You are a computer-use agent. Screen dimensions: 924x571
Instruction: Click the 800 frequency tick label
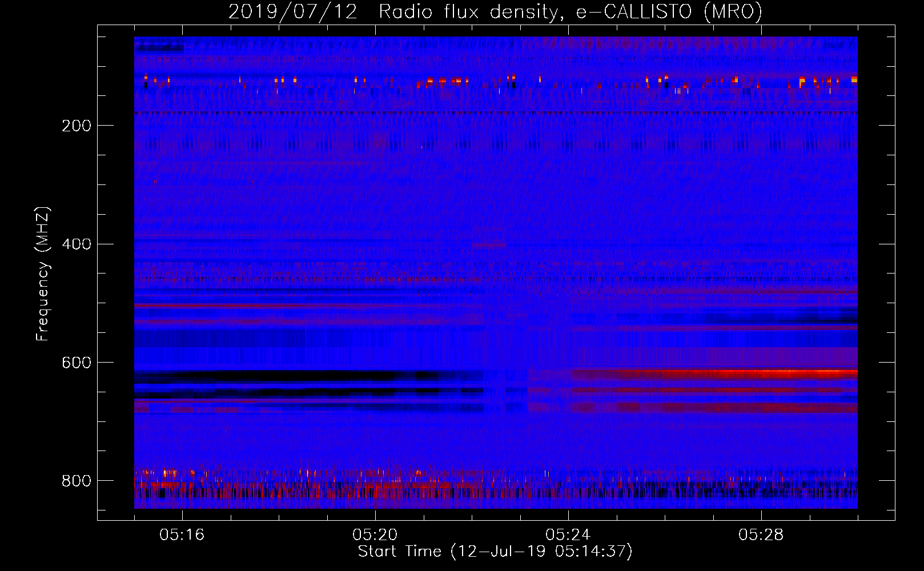point(77,481)
